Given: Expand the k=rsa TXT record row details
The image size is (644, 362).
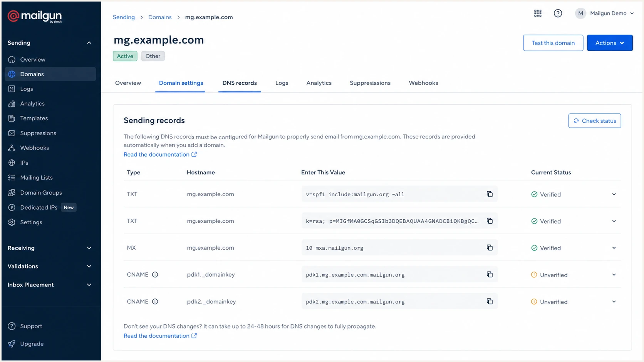Looking at the screenshot, I should (x=614, y=221).
